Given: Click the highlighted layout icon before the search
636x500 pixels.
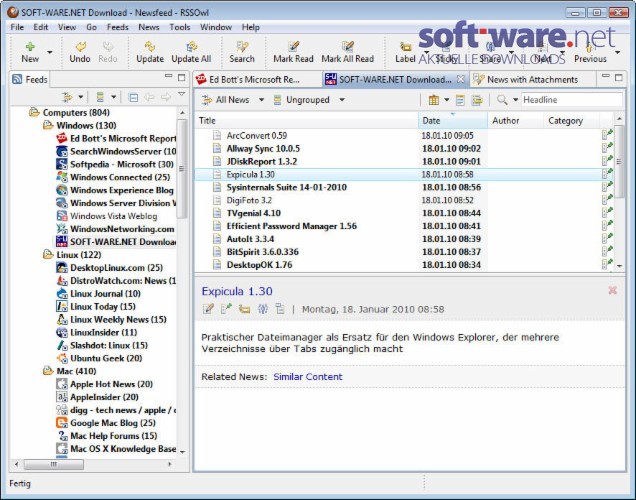Looking at the screenshot, I should (477, 100).
